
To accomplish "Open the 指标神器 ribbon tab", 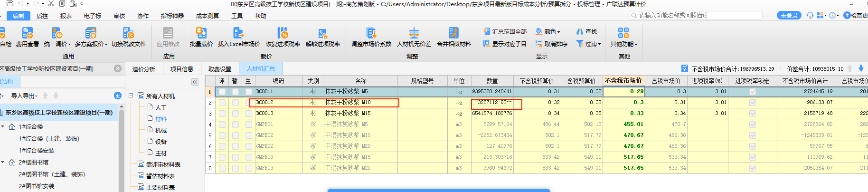I will click(x=172, y=16).
